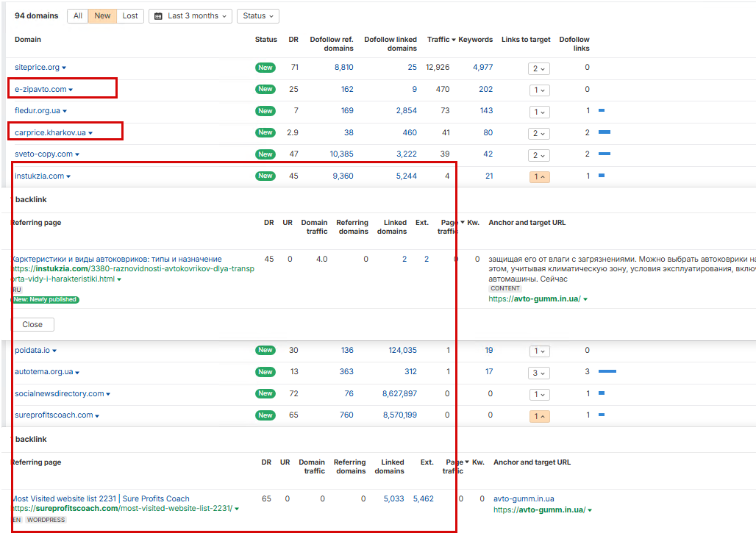Expand links to target for carprice.kharkov.ua
The image size is (756, 533).
coord(539,134)
